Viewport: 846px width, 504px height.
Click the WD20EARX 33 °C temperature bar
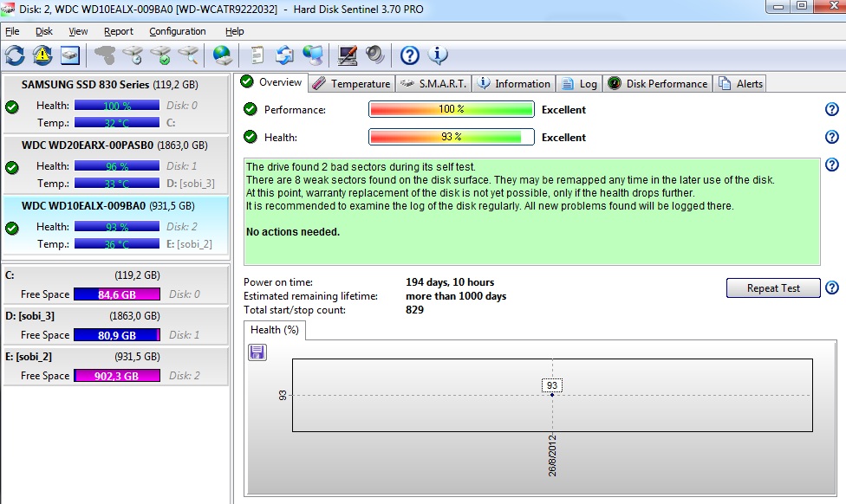116,184
